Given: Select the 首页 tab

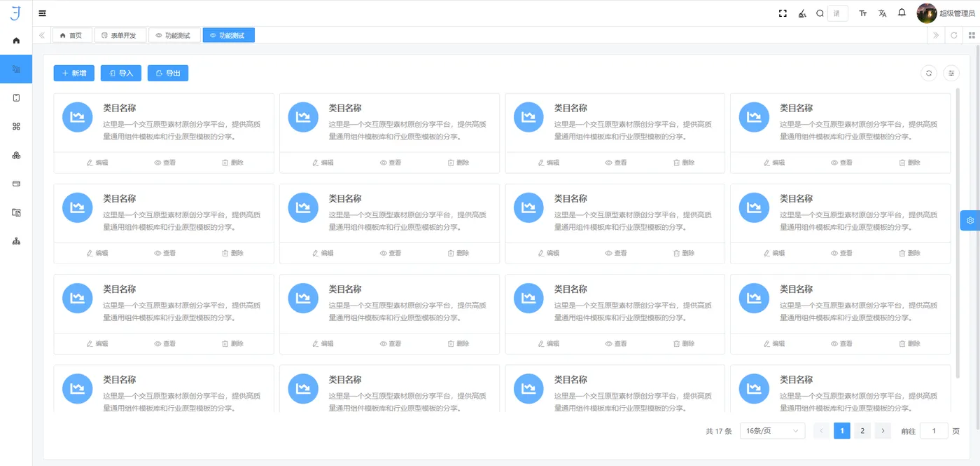Looking at the screenshot, I should pyautogui.click(x=72, y=35).
